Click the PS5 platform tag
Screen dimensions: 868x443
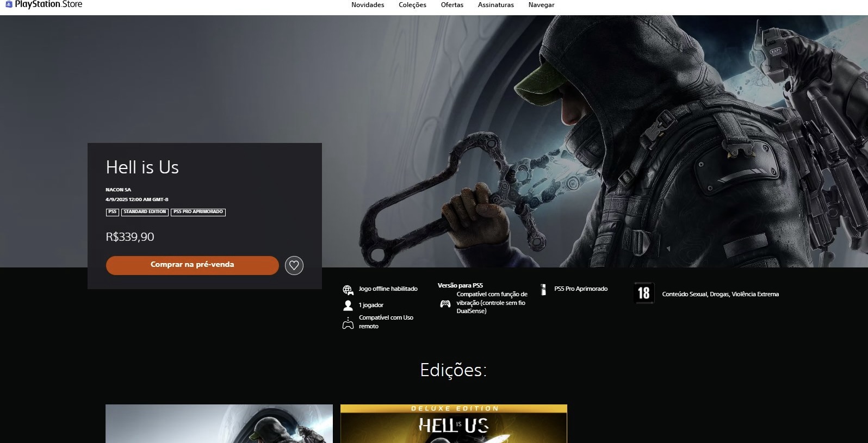(x=113, y=212)
